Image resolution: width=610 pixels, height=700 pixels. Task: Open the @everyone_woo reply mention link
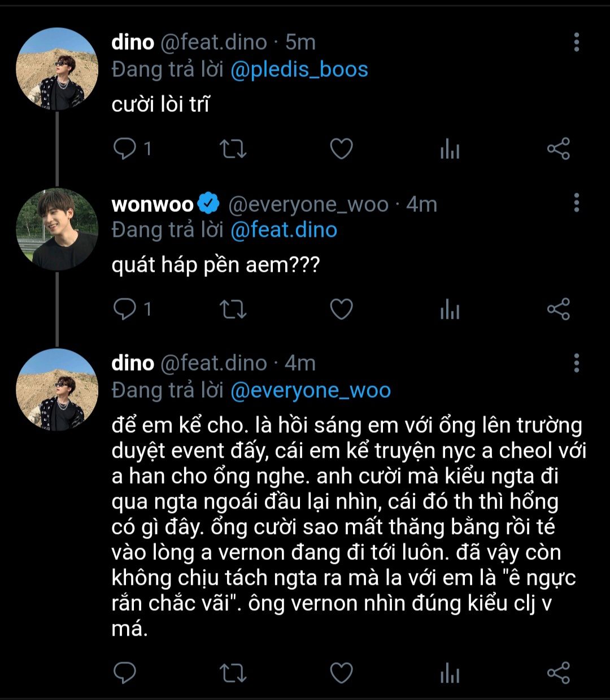tap(311, 390)
